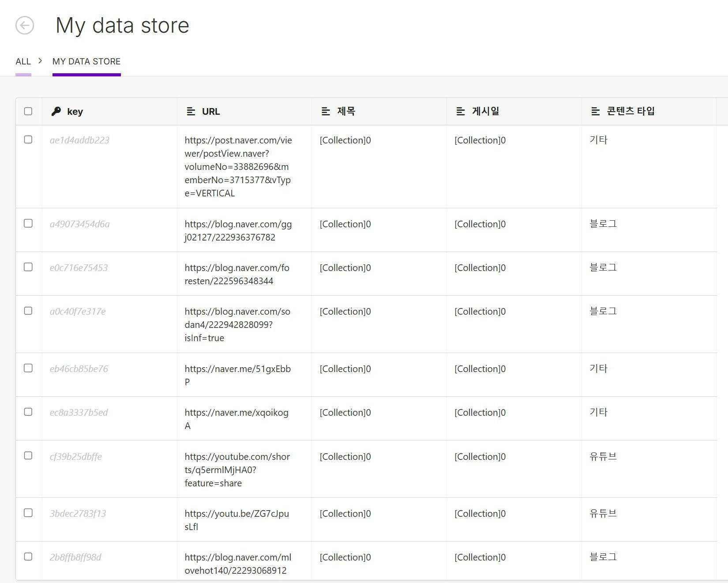This screenshot has height=583, width=728.
Task: Click the 게시일 column text-type icon
Action: pos(461,111)
